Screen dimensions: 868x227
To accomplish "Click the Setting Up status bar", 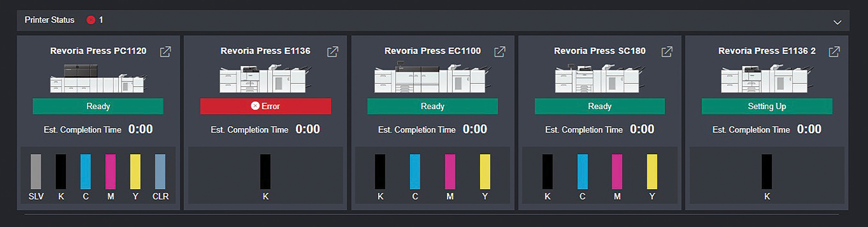I will tap(767, 106).
